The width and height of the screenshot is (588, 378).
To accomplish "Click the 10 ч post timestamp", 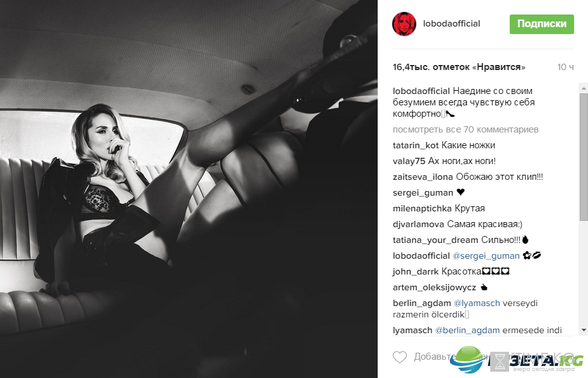I will [565, 67].
